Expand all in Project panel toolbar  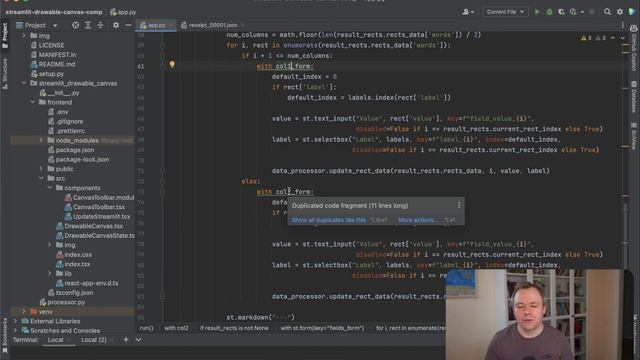[88, 25]
